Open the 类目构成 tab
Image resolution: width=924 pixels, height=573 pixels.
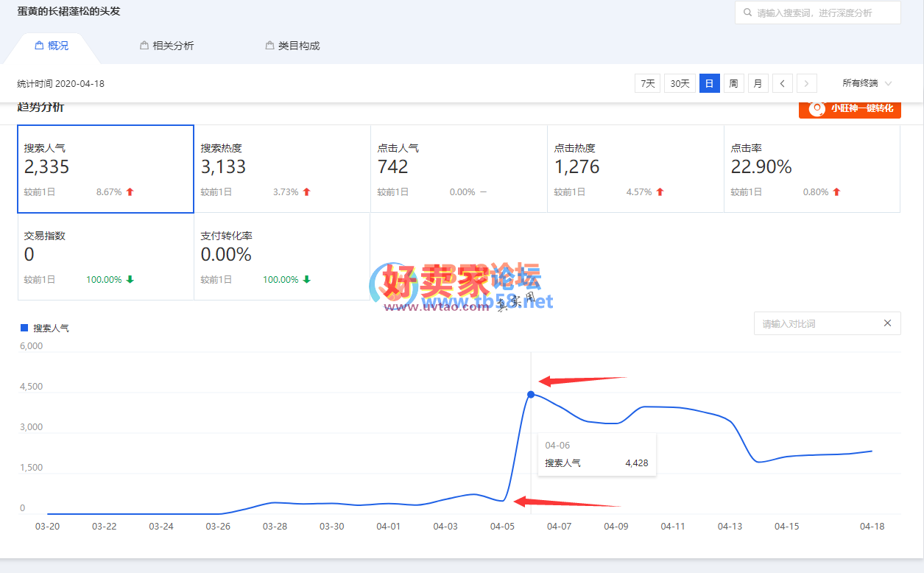tap(298, 46)
